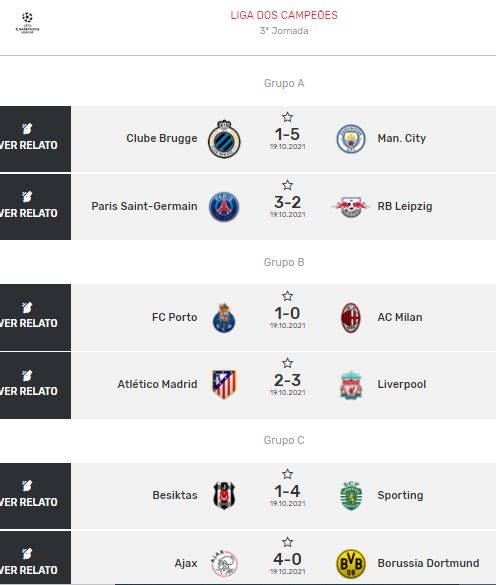Click the Clube Brugge crest
This screenshot has height=585, width=496.
click(x=224, y=139)
